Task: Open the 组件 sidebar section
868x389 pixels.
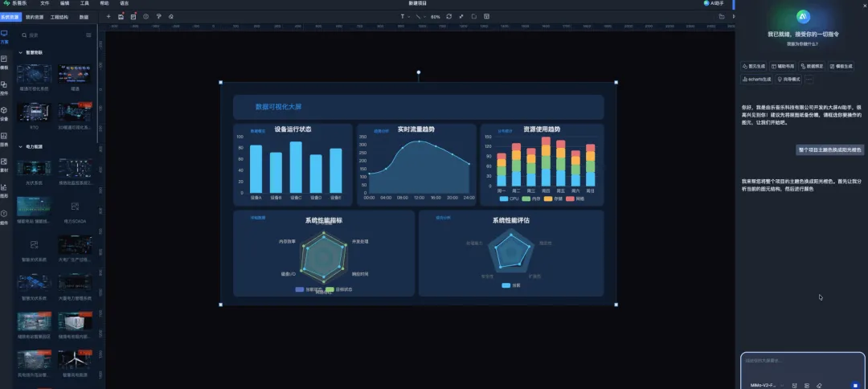Action: point(5,217)
